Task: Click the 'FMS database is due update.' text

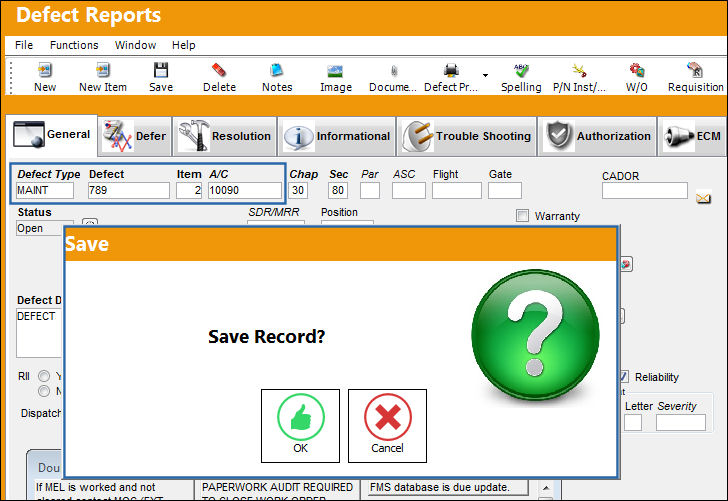Action: (x=439, y=487)
